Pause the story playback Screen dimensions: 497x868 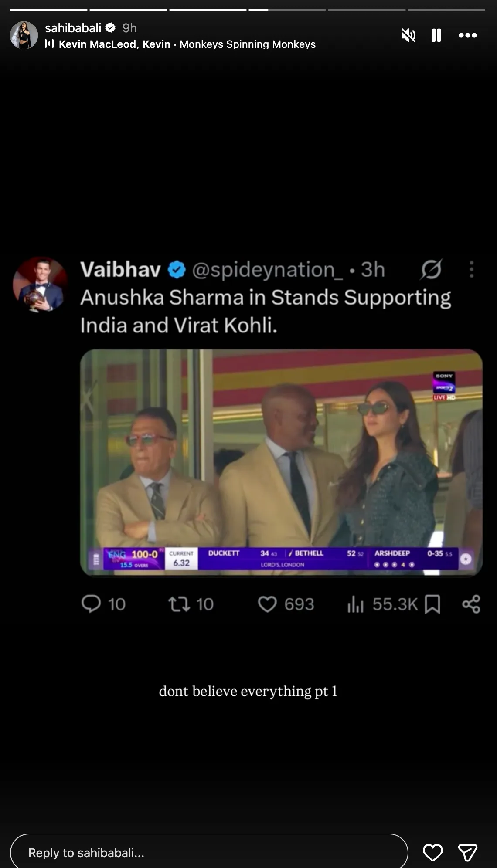(436, 35)
